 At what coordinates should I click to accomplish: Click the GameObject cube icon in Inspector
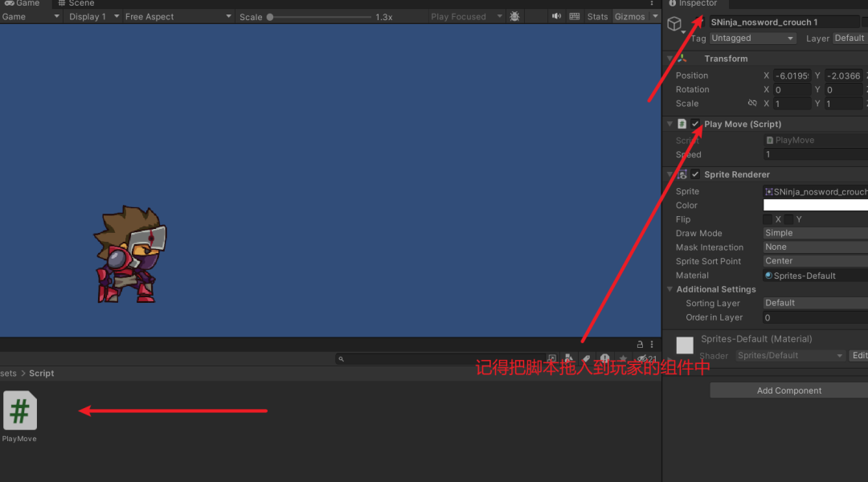(674, 24)
